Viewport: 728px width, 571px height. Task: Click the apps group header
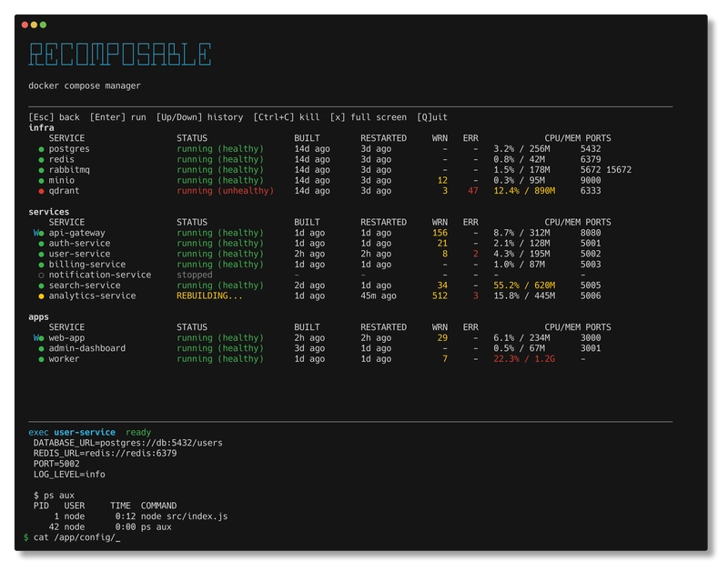39,316
